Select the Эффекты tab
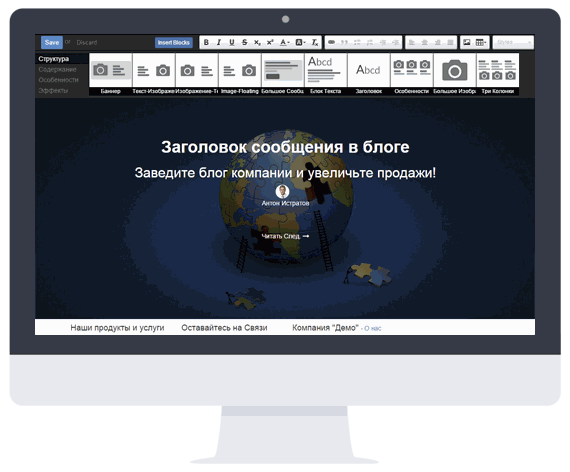The image size is (570, 472). 53,91
